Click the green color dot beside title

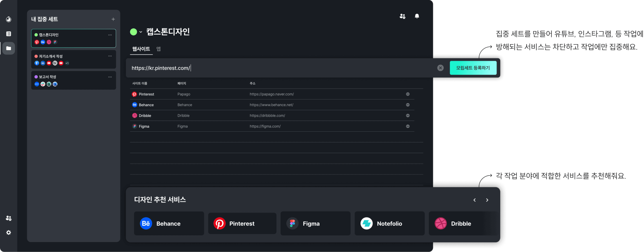point(134,32)
